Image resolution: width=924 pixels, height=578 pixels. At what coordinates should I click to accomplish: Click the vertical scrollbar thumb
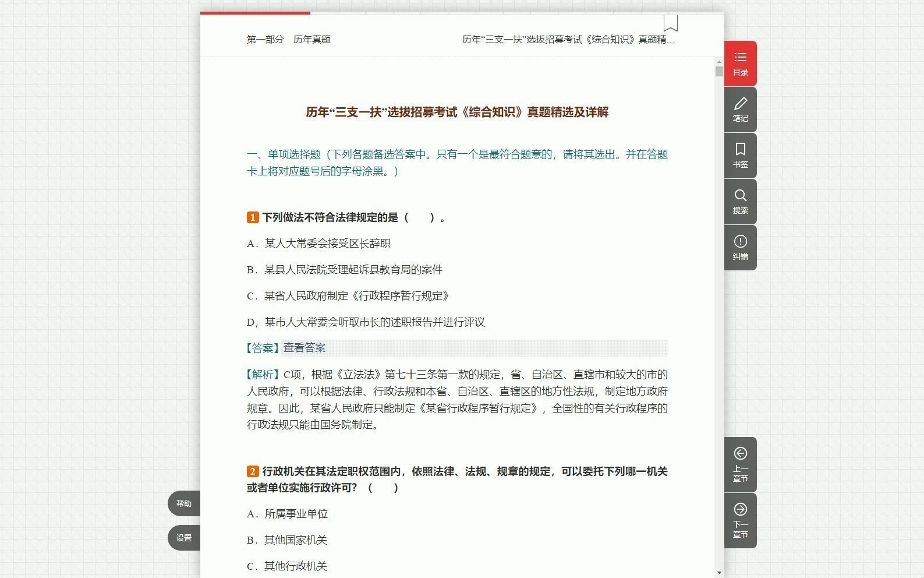tap(719, 71)
